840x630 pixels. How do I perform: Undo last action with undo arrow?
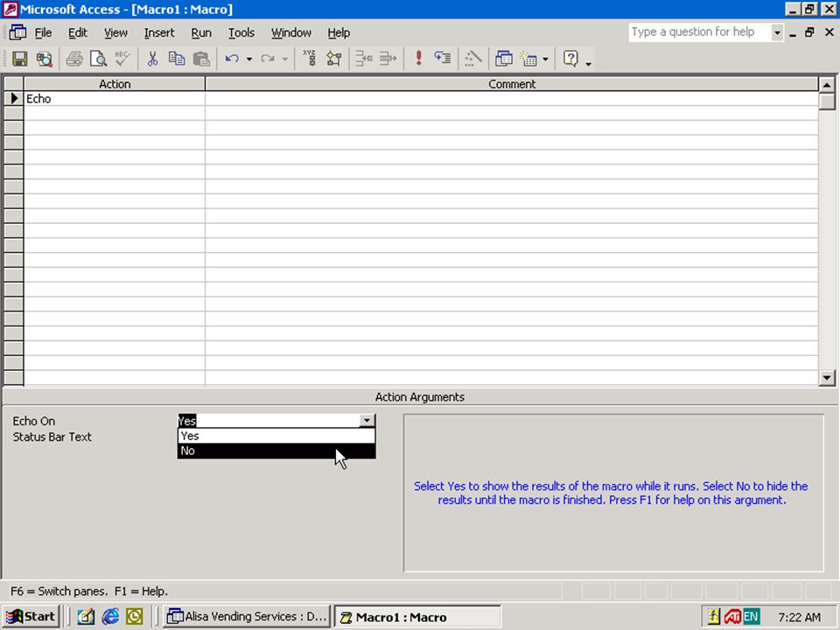(x=231, y=59)
